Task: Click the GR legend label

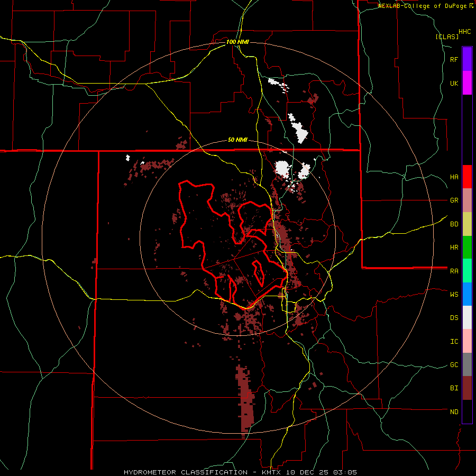Action: pos(454,200)
